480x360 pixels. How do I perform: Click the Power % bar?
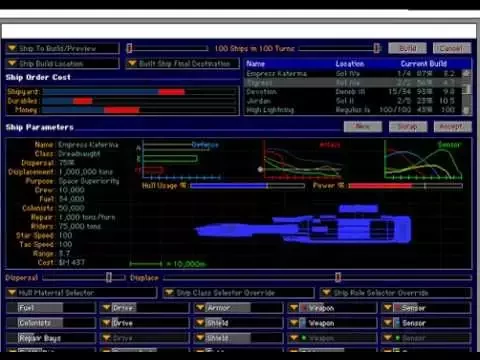[x=406, y=186]
